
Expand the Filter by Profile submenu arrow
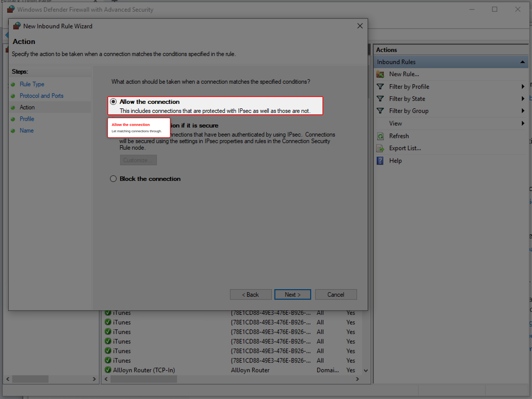523,87
